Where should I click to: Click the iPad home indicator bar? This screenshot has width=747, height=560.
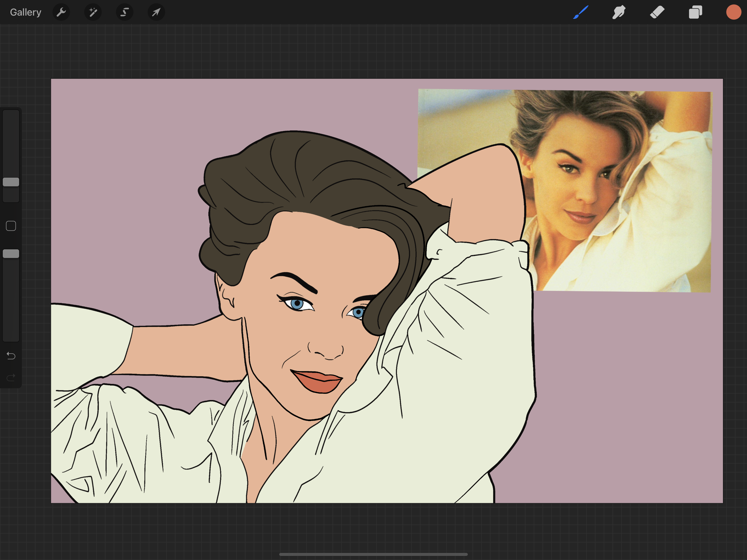373,554
